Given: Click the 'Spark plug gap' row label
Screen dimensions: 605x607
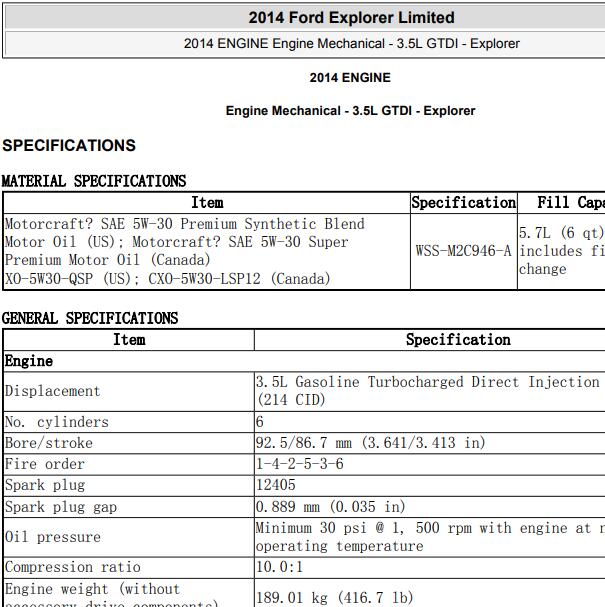Looking at the screenshot, I should point(61,507).
